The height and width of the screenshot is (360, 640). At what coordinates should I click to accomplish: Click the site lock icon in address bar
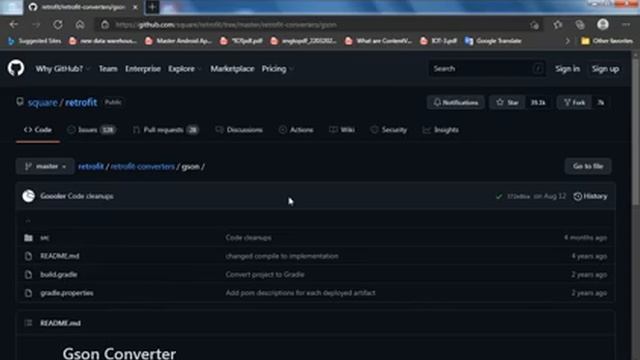point(105,24)
